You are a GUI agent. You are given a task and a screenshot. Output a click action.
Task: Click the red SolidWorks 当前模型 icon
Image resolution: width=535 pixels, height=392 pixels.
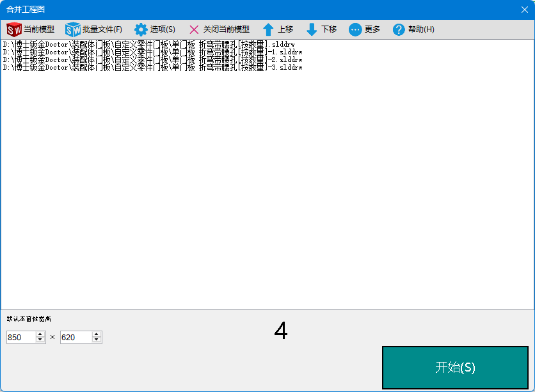(x=14, y=29)
